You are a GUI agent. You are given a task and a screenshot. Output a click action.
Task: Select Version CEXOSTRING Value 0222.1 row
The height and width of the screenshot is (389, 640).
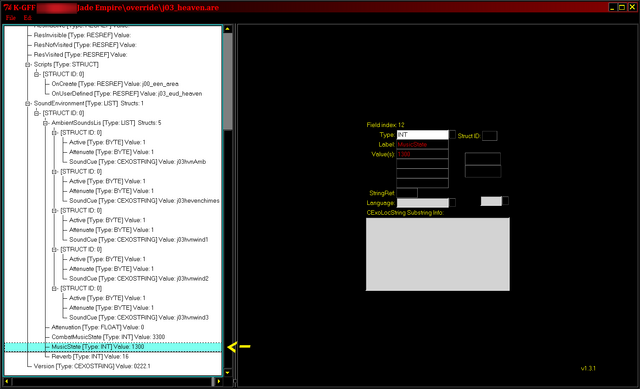coord(92,366)
